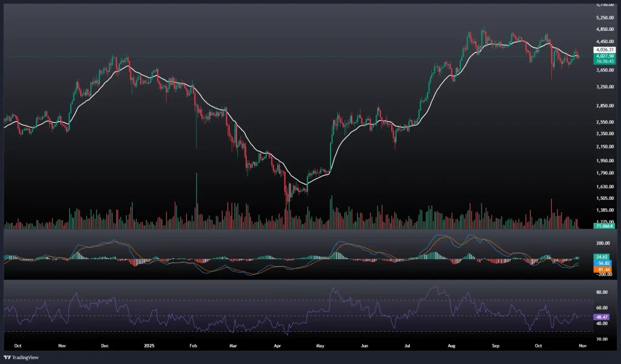Click the 2025 marker on time axis
This screenshot has height=364, width=621.
coord(149,345)
